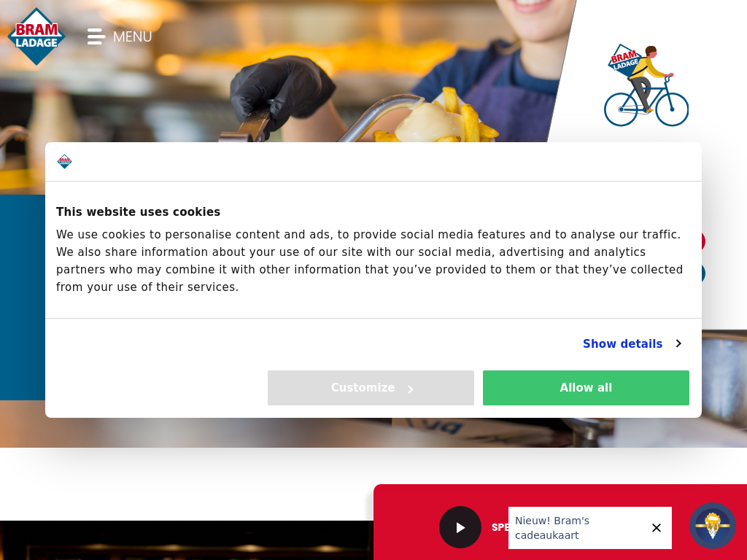Click the arrow inside the Customize button
This screenshot has height=560, width=747.
(x=411, y=389)
